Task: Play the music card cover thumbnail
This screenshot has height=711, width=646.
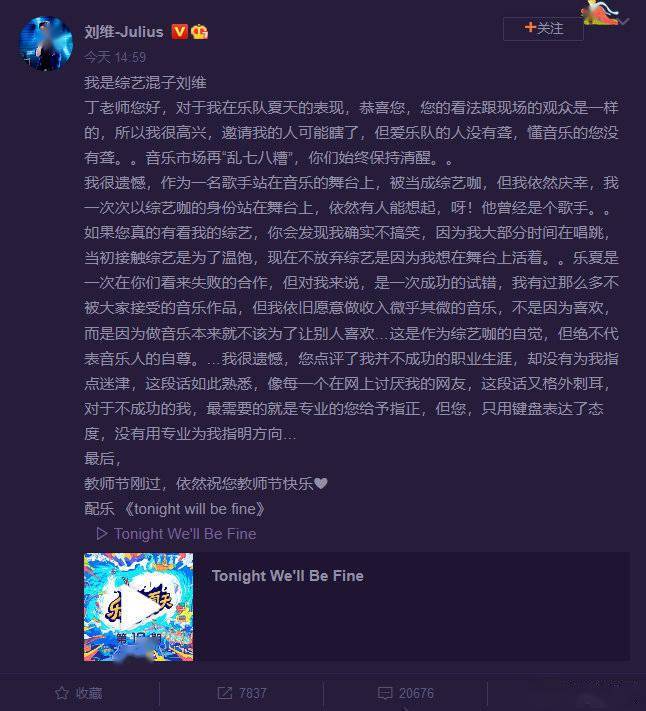Action: coord(139,607)
